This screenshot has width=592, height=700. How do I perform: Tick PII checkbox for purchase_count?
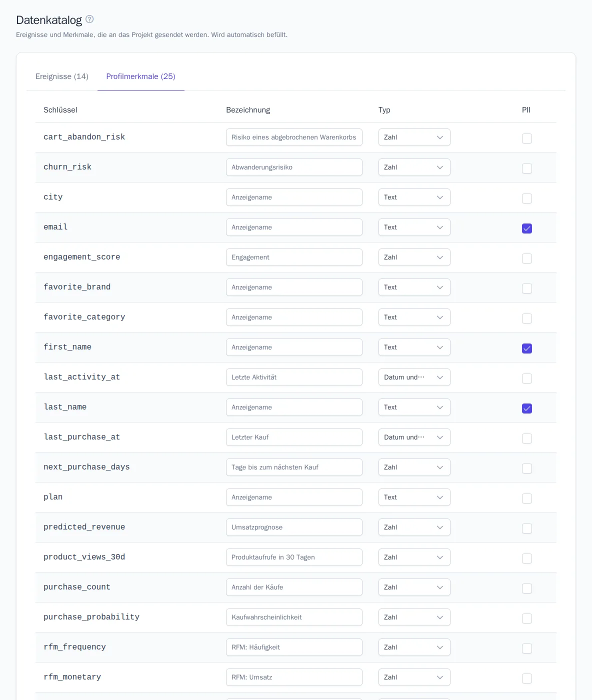(x=527, y=588)
